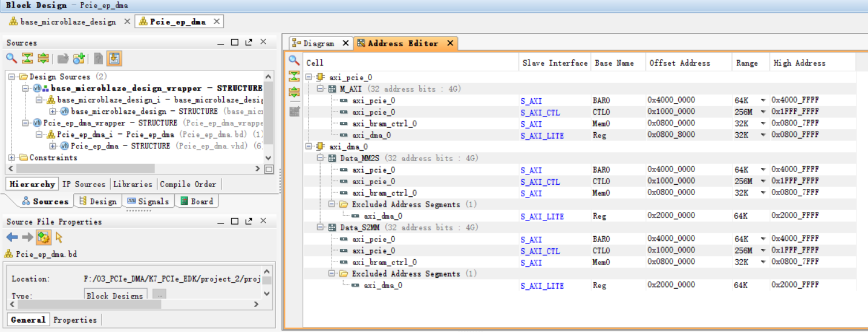The image size is (868, 332).
Task: Open Range dropdown for M_AXI CTL0 row
Action: click(x=763, y=112)
